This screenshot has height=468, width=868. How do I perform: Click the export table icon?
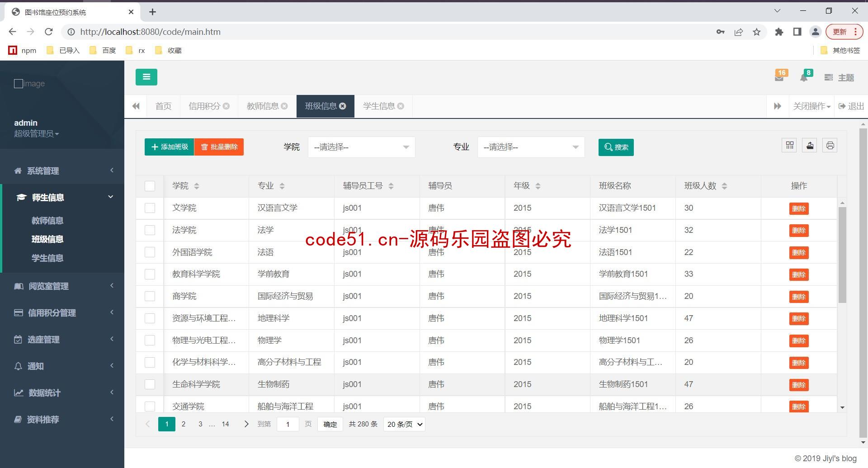(x=810, y=145)
